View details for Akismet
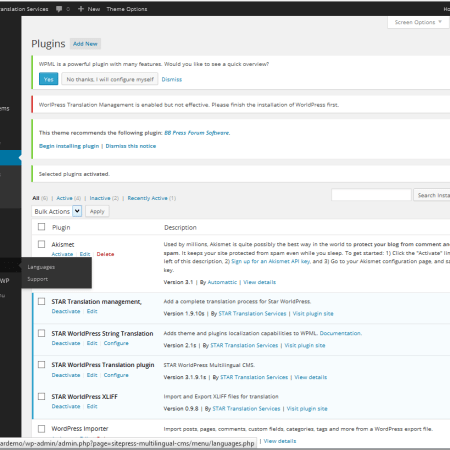 pyautogui.click(x=260, y=282)
